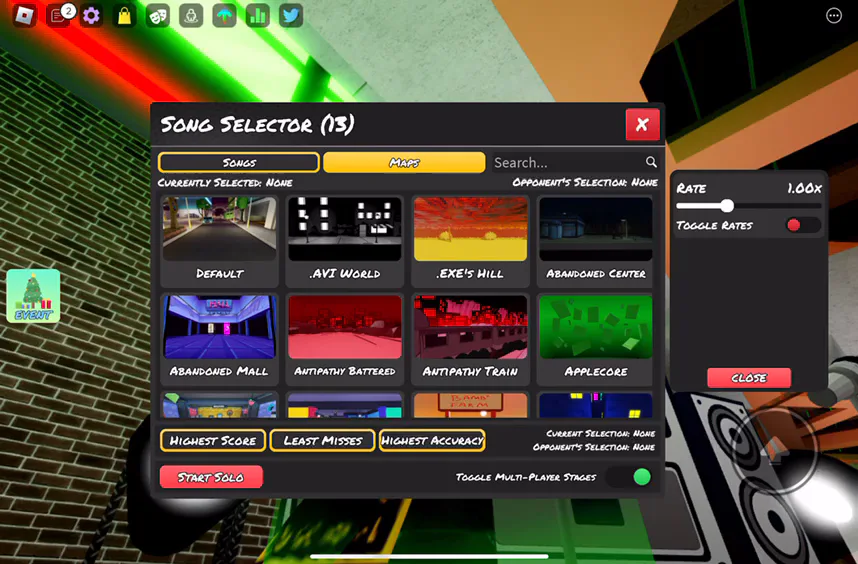
Task: Click the Search input field
Action: (x=575, y=162)
